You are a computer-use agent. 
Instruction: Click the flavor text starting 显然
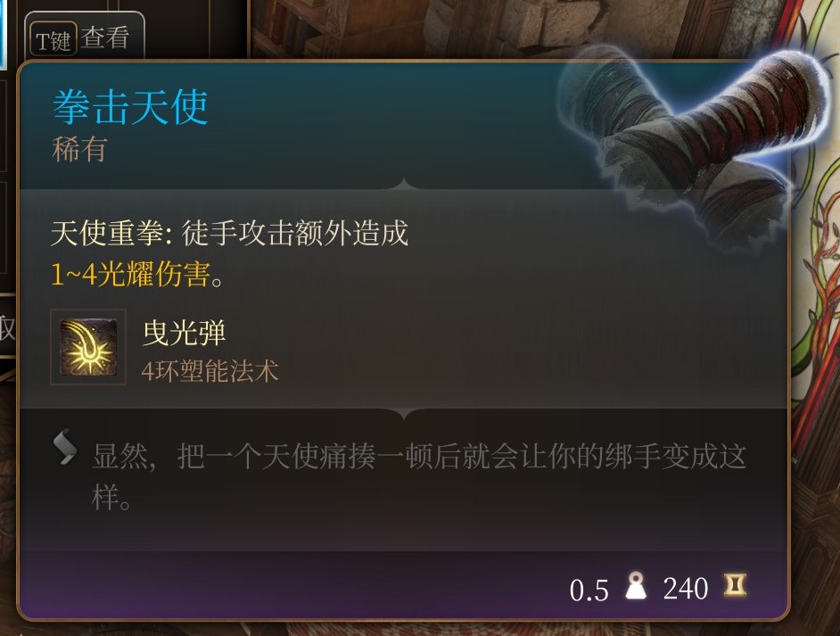point(419,476)
